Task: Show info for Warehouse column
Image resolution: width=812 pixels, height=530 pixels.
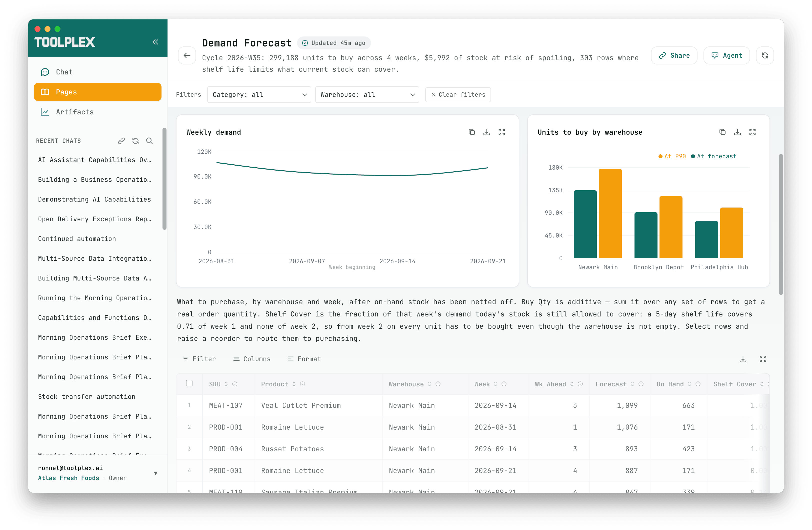Action: click(438, 384)
